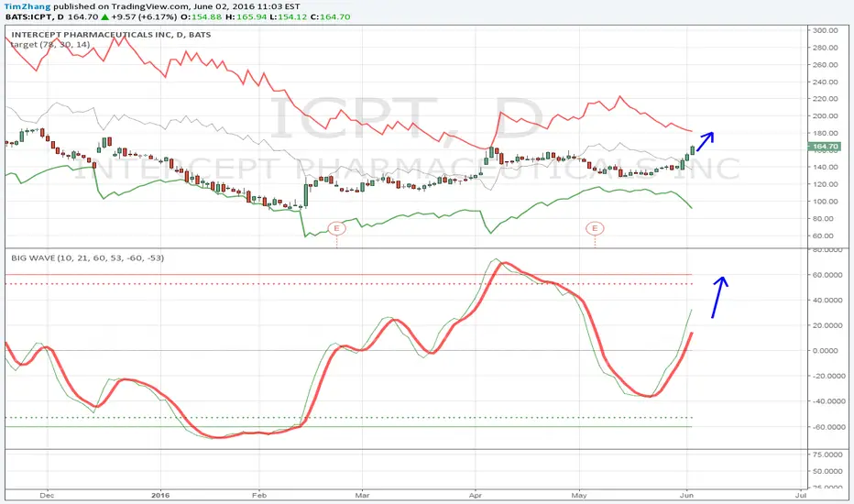Image resolution: width=854 pixels, height=504 pixels.
Task: Click the Feb label on time axis
Action: point(259,495)
